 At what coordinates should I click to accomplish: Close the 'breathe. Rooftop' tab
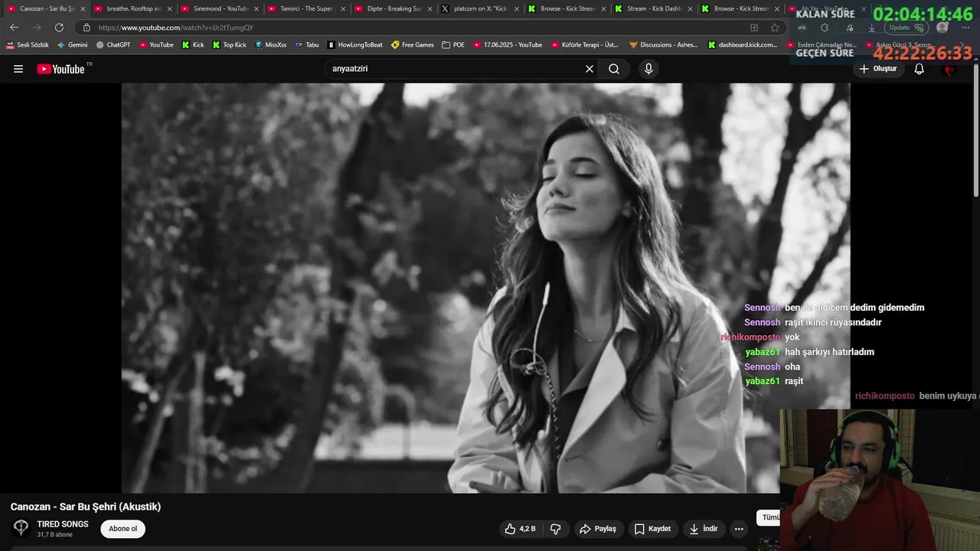click(169, 8)
